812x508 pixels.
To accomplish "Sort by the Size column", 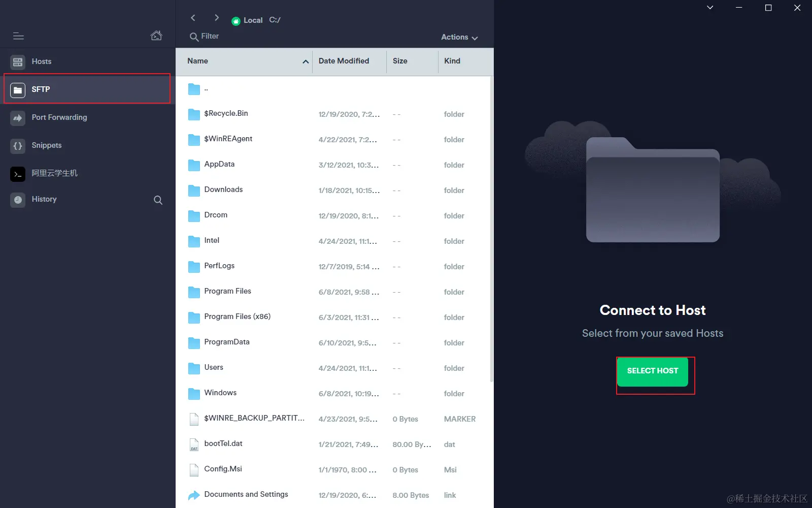I will (x=400, y=61).
